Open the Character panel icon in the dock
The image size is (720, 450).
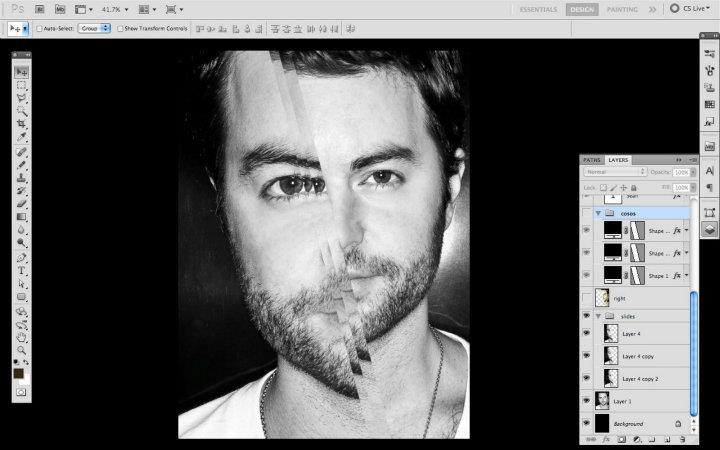click(709, 171)
